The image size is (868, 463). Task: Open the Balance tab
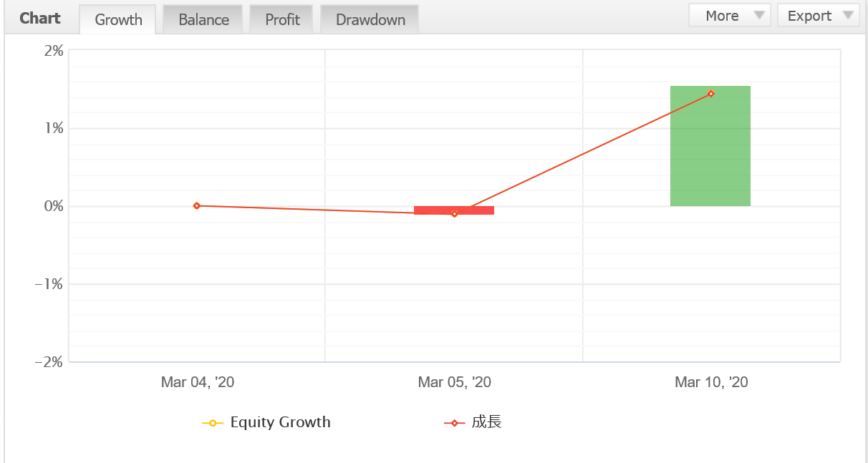coord(203,19)
